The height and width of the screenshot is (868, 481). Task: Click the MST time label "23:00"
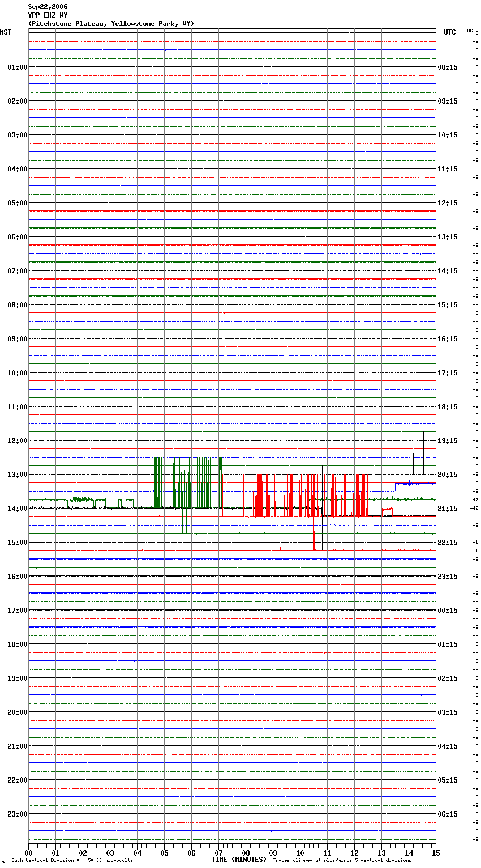(18, 814)
